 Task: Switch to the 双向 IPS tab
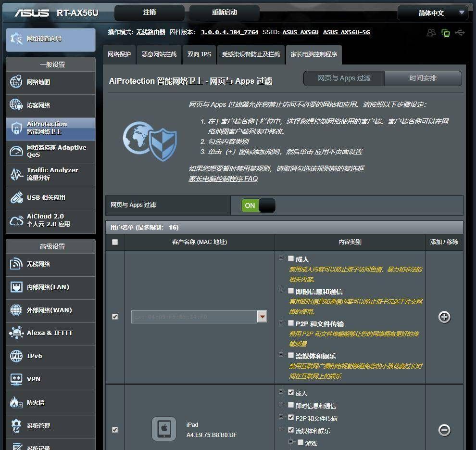(199, 54)
